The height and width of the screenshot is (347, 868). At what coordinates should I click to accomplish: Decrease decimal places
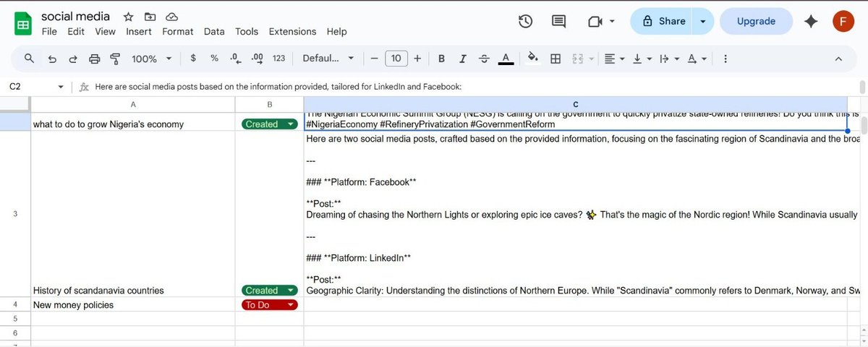click(x=235, y=59)
